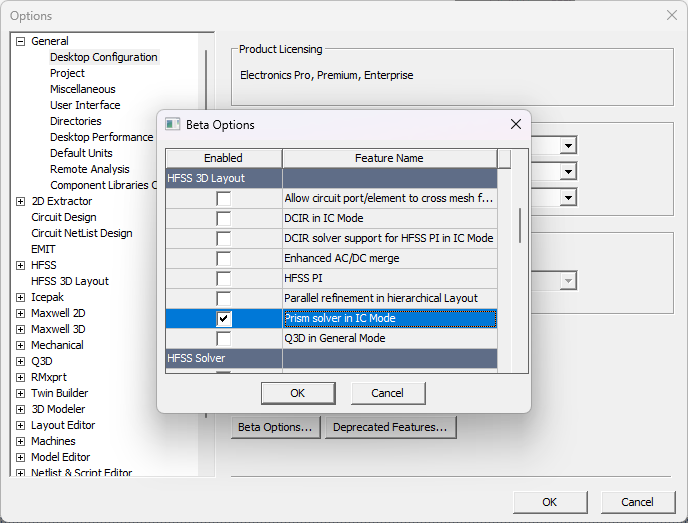
Task: Click the Feature Name column header
Action: pyautogui.click(x=390, y=158)
